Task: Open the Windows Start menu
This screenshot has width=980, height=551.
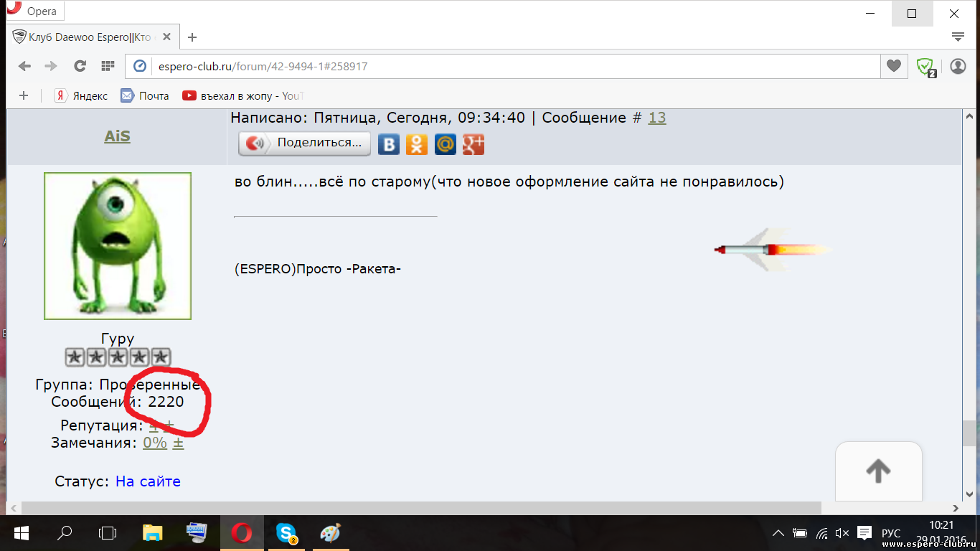Action: (x=21, y=533)
